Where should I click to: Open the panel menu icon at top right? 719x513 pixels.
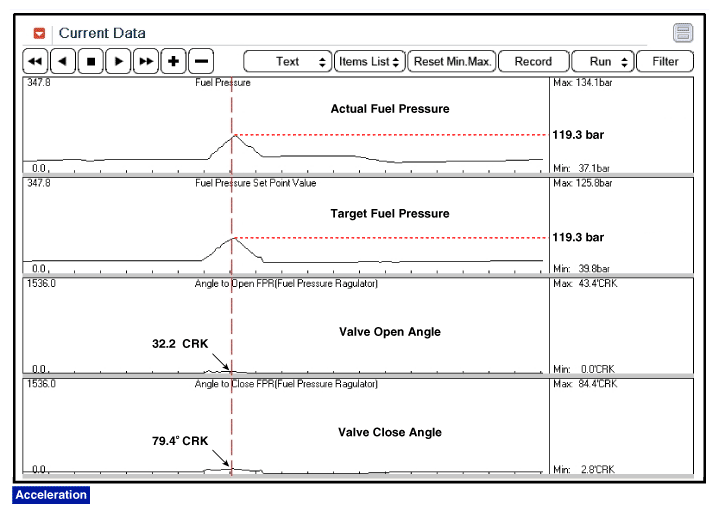click(683, 33)
